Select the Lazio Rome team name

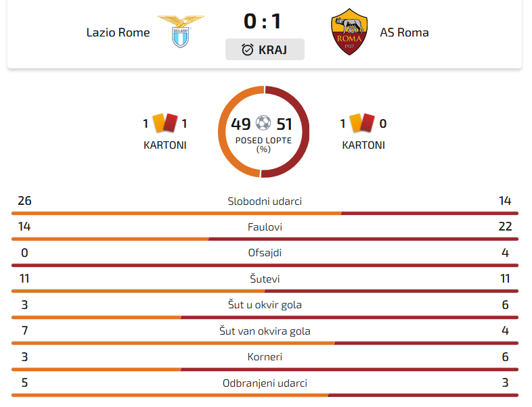[118, 32]
